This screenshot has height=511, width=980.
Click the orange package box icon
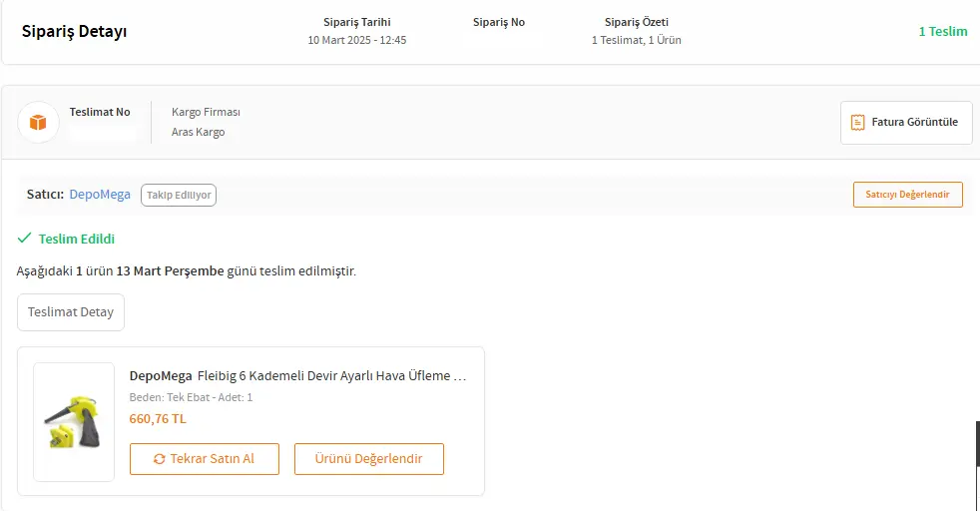coord(38,123)
